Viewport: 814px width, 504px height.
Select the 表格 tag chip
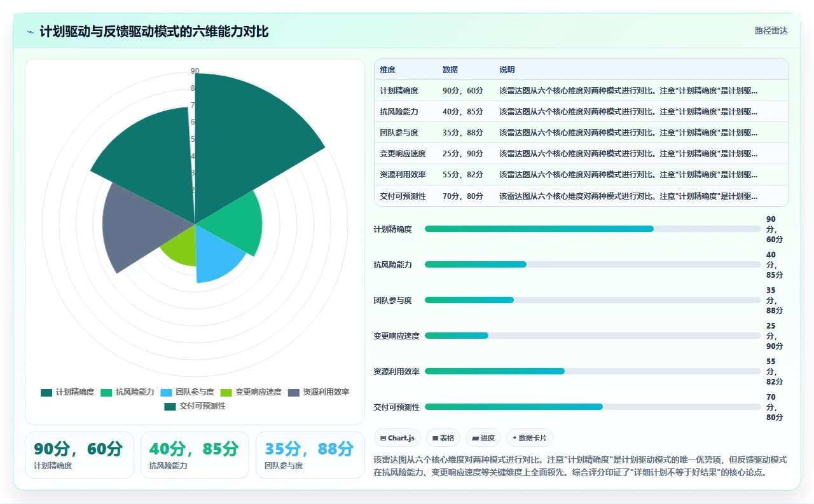[443, 438]
